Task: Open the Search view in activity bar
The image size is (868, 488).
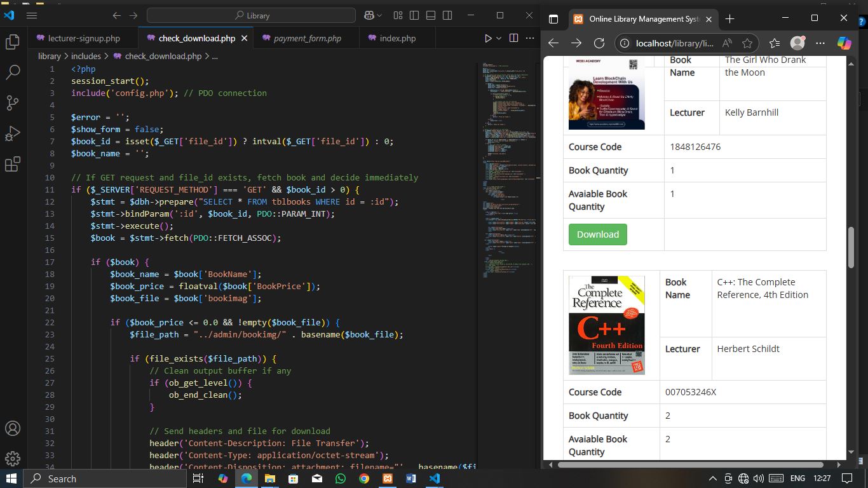Action: pyautogui.click(x=13, y=72)
